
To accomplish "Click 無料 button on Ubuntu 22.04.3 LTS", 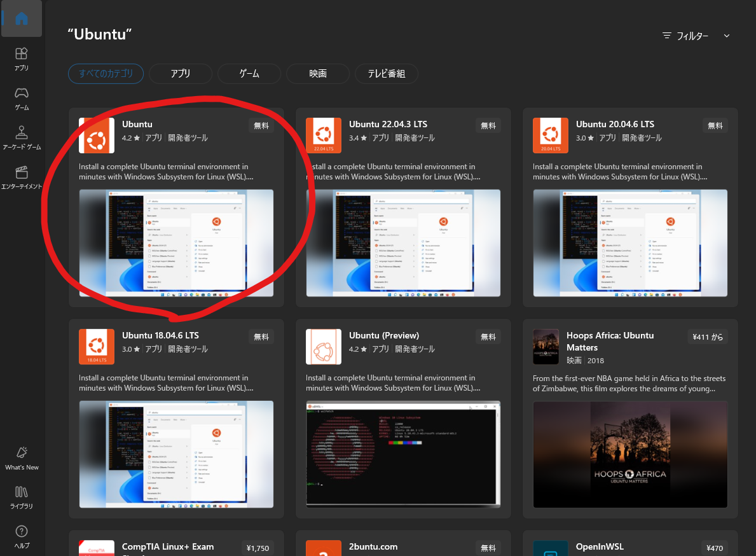I will pyautogui.click(x=488, y=125).
